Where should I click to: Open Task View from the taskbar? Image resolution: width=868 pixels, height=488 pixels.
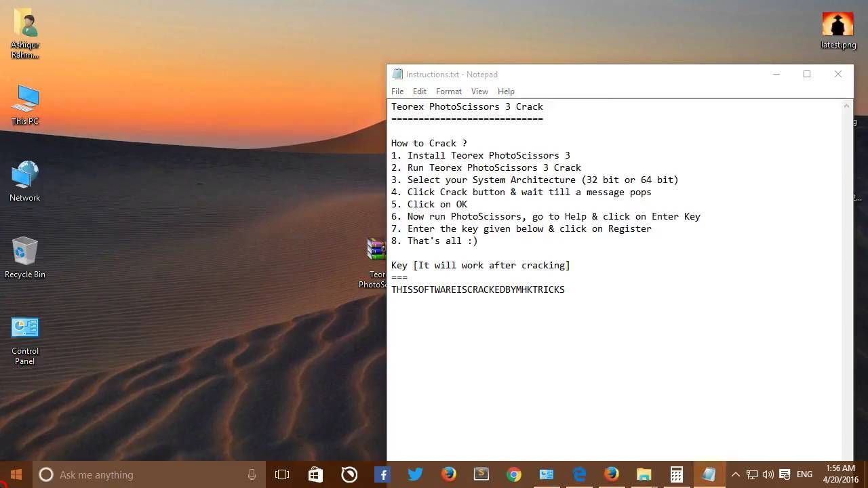coord(282,474)
